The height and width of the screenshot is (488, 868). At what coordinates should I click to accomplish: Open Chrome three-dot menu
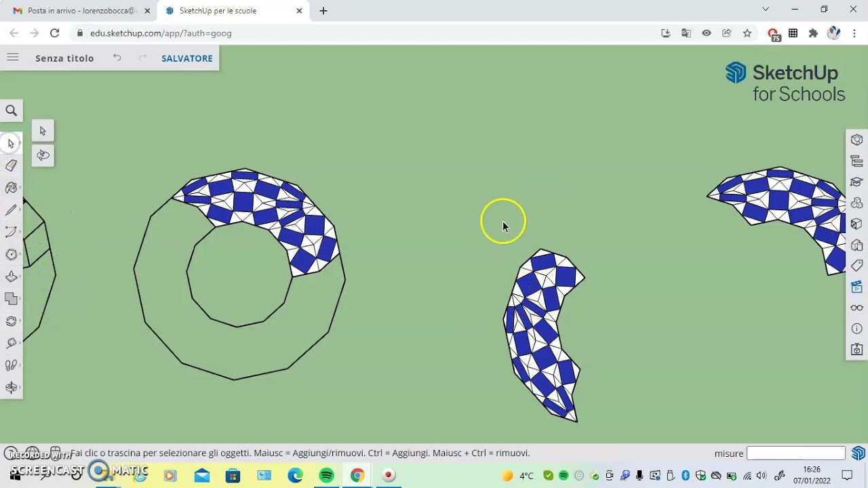tap(854, 33)
